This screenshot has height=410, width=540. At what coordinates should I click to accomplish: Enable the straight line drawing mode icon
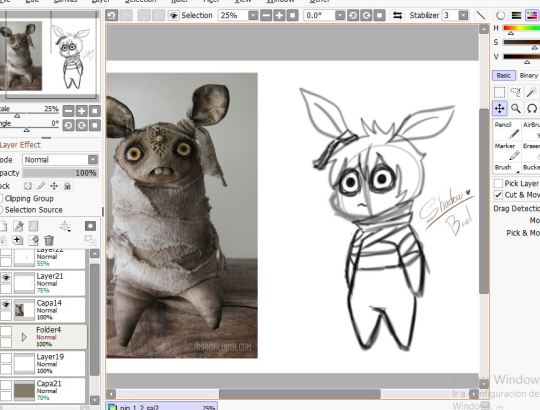click(480, 15)
